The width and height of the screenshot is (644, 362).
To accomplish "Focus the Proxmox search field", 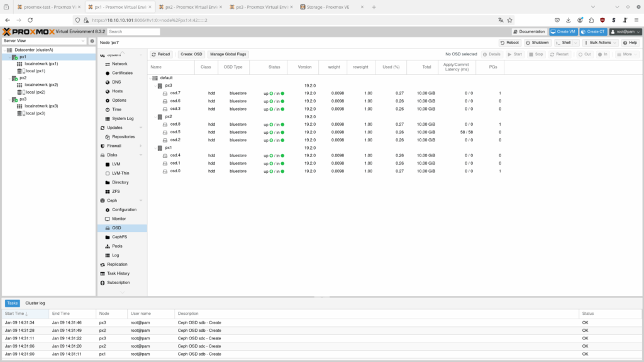I will point(133,31).
